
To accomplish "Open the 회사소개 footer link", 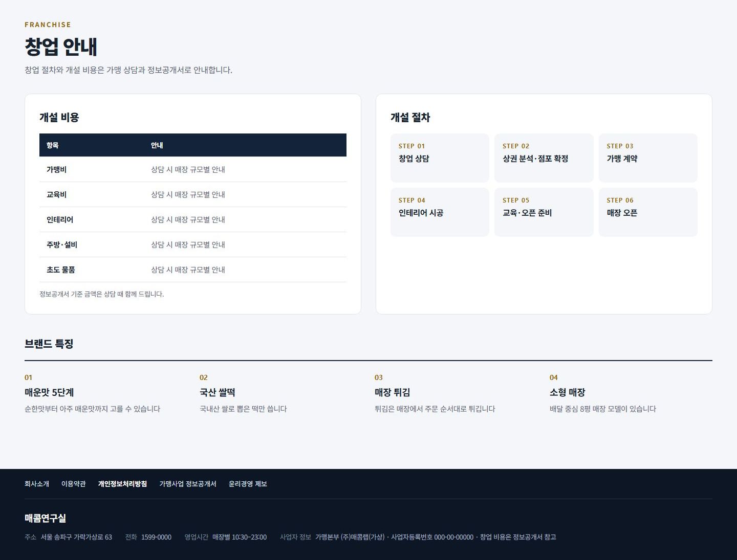I will [37, 484].
